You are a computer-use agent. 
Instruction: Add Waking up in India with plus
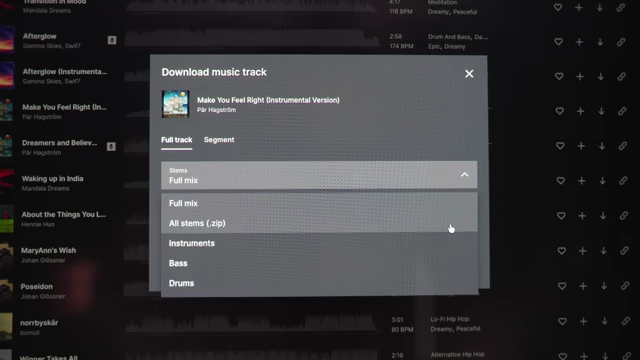point(582,180)
